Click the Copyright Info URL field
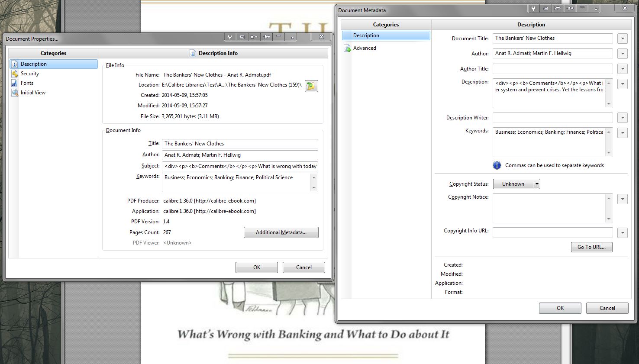This screenshot has height=364, width=639. tap(553, 232)
